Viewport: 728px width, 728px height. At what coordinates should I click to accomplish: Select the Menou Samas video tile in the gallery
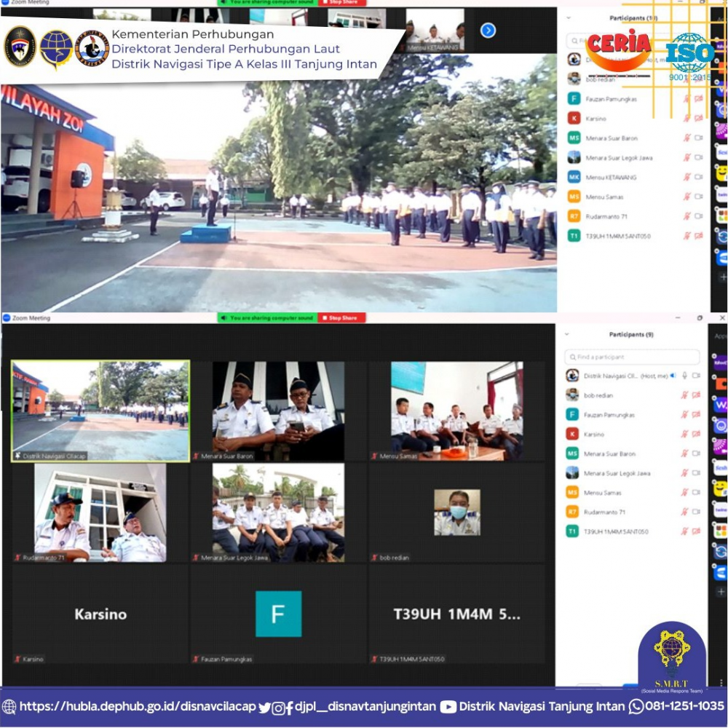coord(457,411)
